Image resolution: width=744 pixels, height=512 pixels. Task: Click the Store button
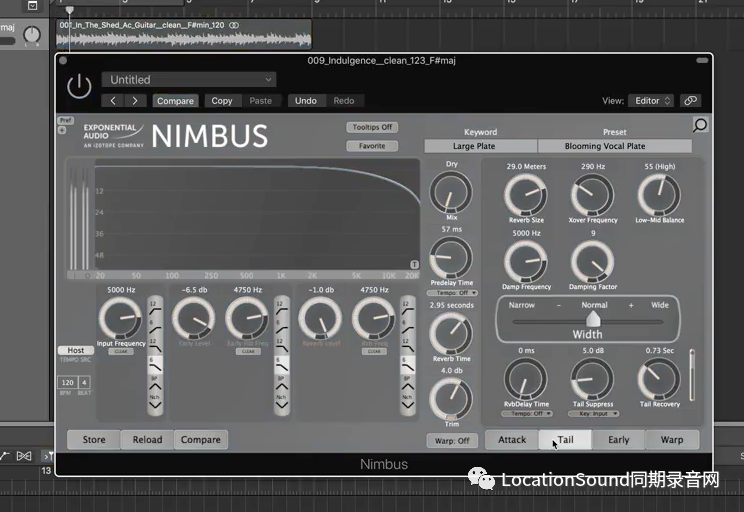[x=94, y=440]
